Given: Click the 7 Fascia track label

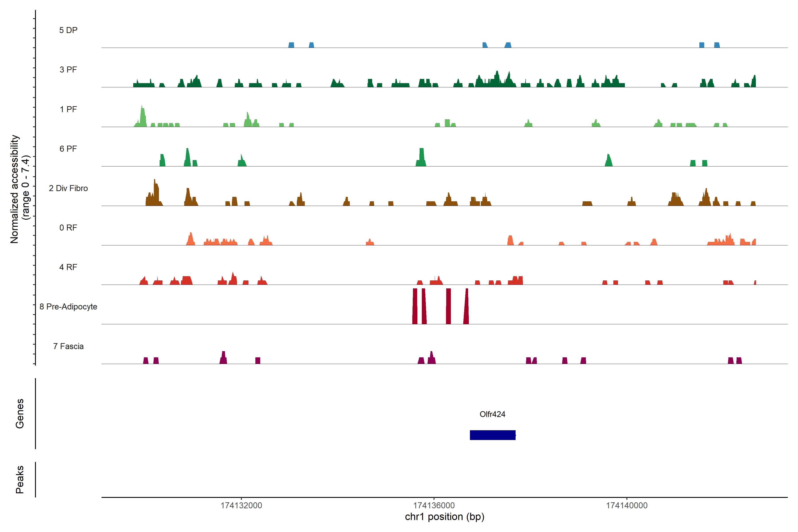Looking at the screenshot, I should point(68,346).
